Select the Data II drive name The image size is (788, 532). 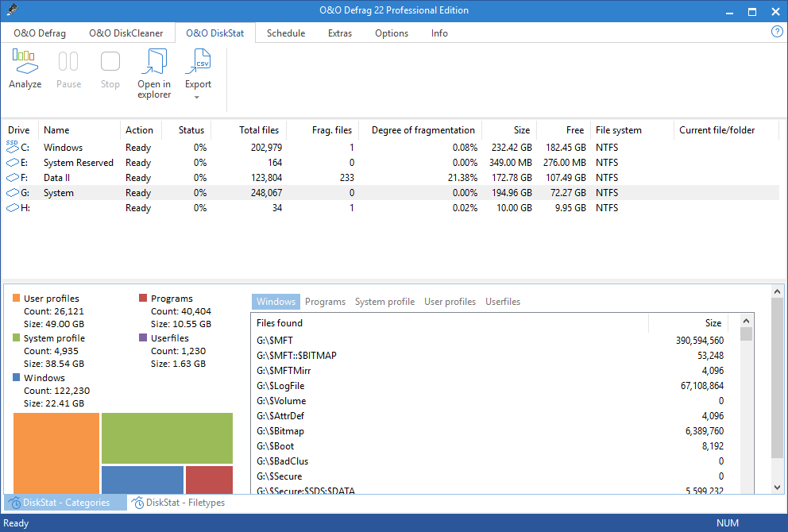(56, 178)
